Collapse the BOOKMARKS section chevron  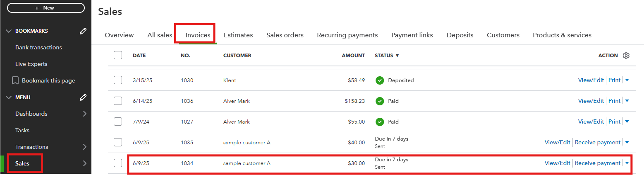pyautogui.click(x=9, y=31)
